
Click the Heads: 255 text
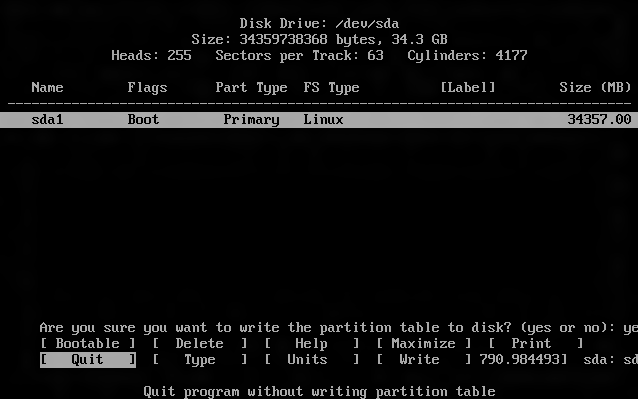click(151, 55)
